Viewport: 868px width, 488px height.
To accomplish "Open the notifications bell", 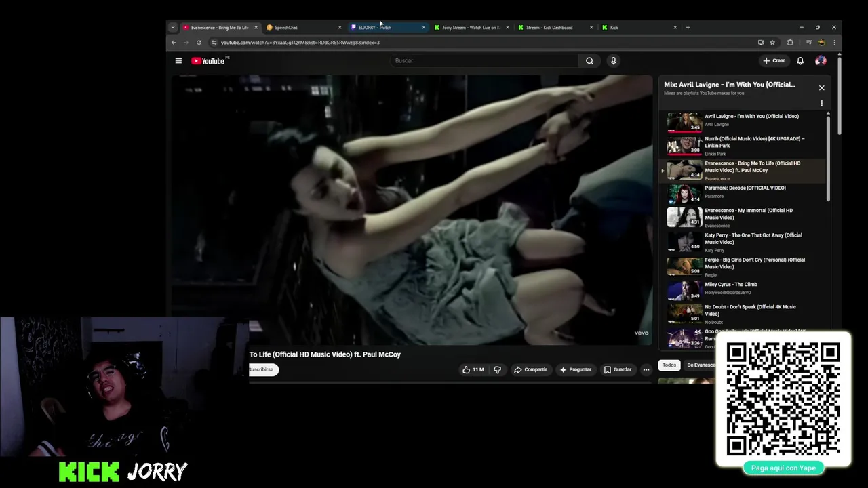I will tap(800, 61).
